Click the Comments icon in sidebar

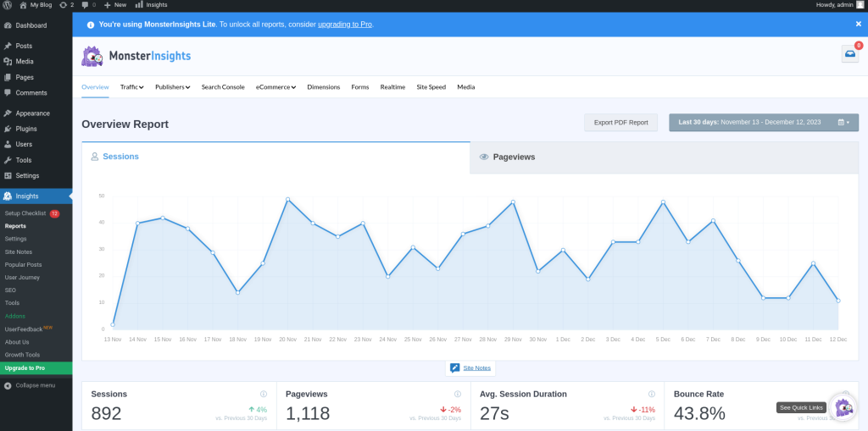coord(8,93)
